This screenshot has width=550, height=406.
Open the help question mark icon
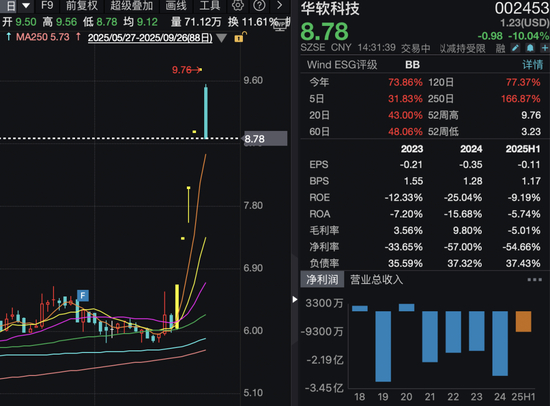coord(259,5)
